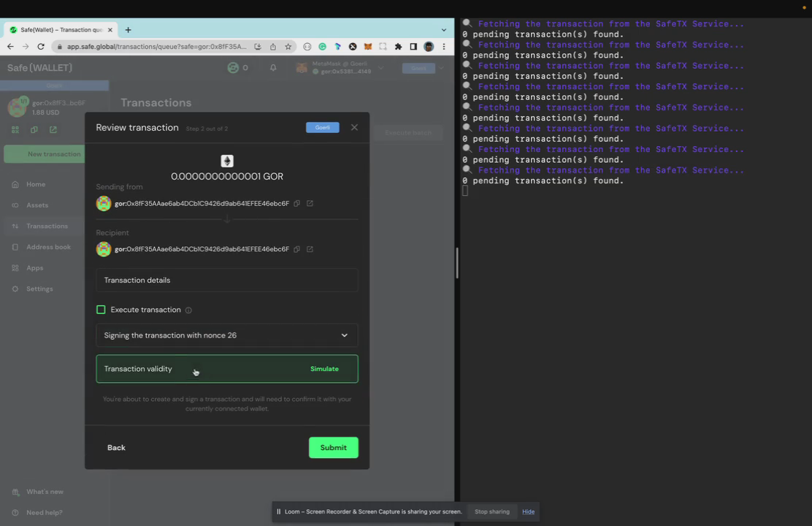Copy the Sending from address
Image resolution: width=812 pixels, height=526 pixels.
click(296, 204)
